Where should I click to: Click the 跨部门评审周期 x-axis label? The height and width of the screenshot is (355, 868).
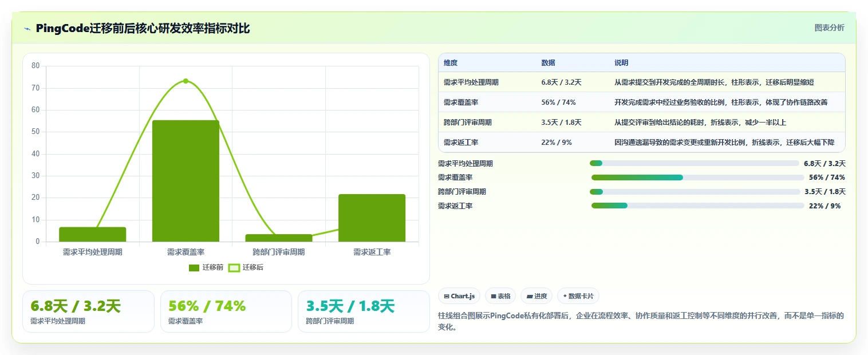[279, 252]
